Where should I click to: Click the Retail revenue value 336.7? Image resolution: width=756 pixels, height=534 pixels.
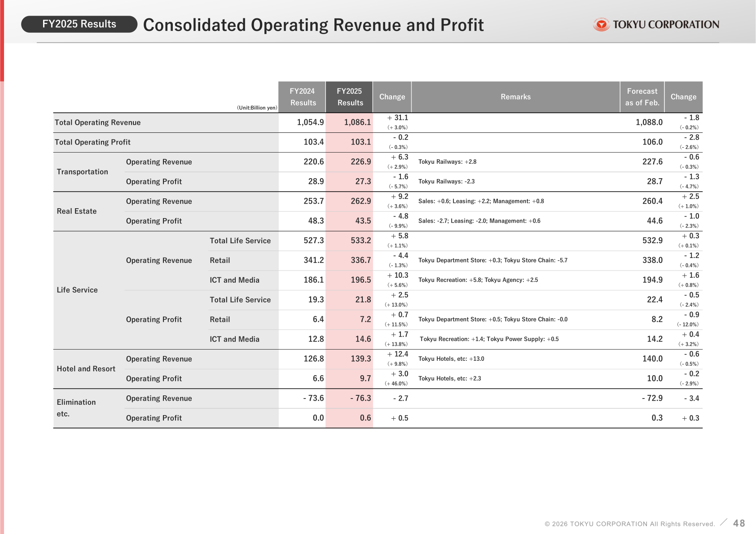[361, 261]
